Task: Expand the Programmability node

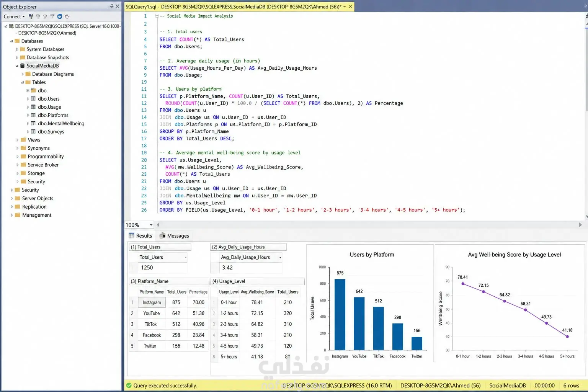Action: click(17, 157)
